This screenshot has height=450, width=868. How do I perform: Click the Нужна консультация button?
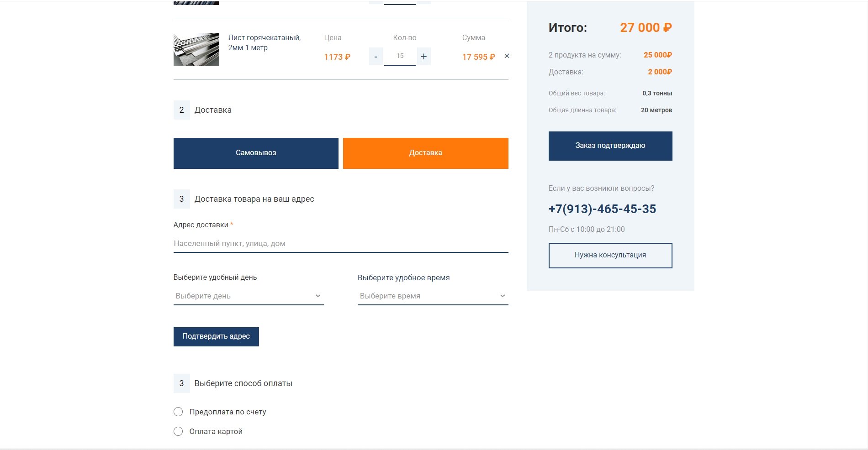[x=610, y=256]
